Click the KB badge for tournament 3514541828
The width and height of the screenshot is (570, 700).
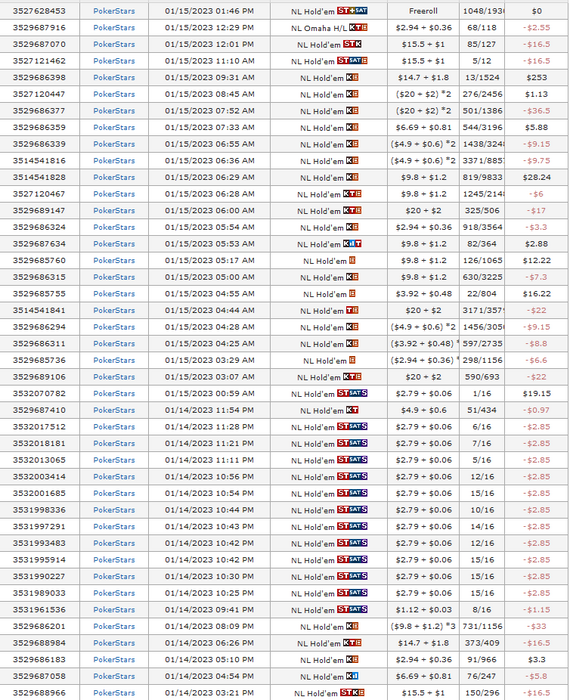pos(352,177)
